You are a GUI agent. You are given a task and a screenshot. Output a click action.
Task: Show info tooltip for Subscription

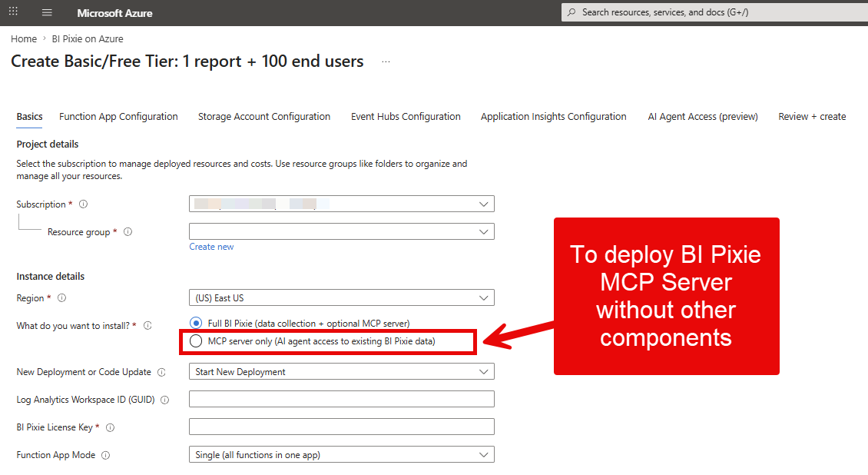click(84, 204)
